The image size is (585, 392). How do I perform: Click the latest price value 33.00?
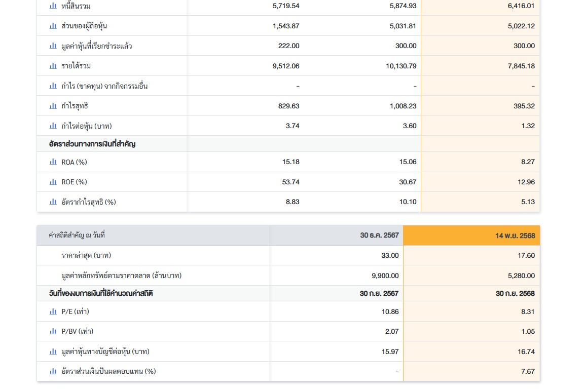click(x=390, y=255)
